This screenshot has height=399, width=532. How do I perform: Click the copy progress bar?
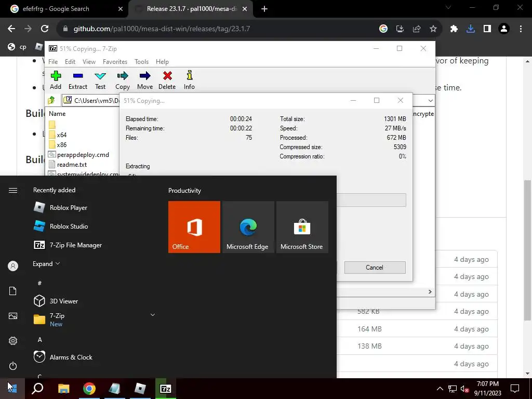(371, 200)
